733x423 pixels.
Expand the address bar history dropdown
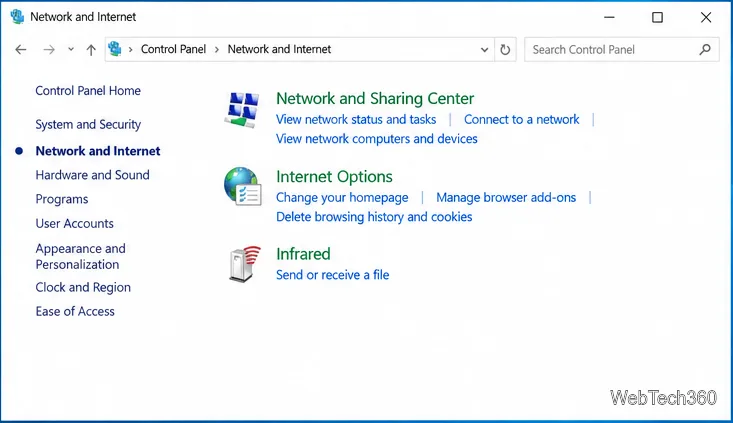click(x=484, y=50)
